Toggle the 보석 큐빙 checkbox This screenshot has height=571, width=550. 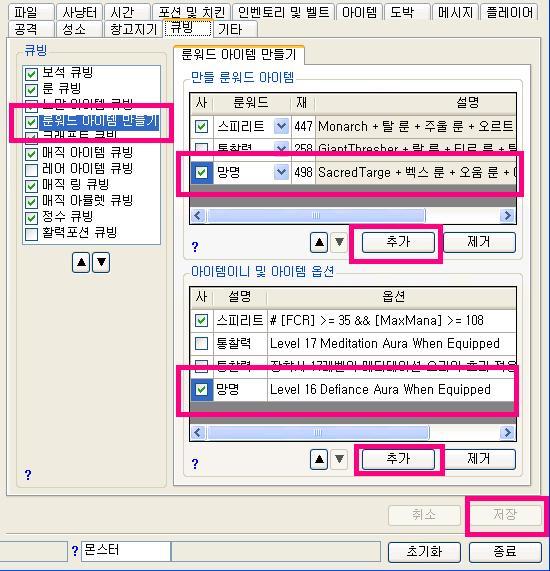tap(31, 74)
